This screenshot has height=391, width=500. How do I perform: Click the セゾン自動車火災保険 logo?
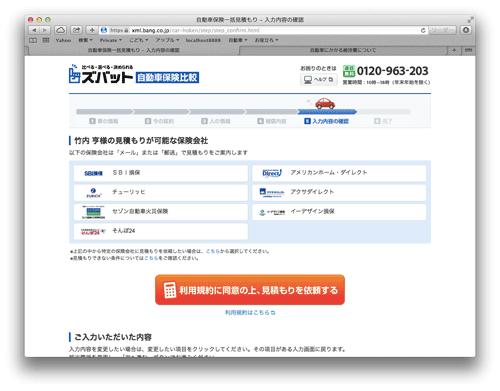tap(93, 212)
